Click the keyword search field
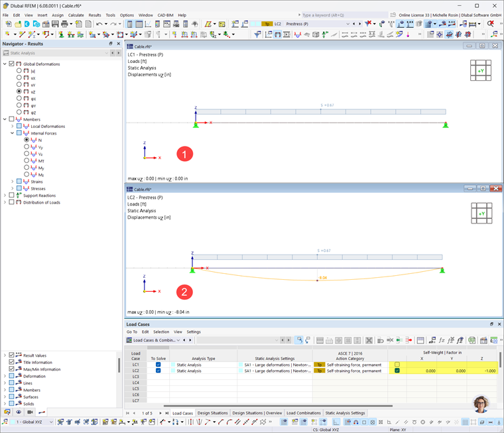This screenshot has height=433, width=504. [345, 15]
